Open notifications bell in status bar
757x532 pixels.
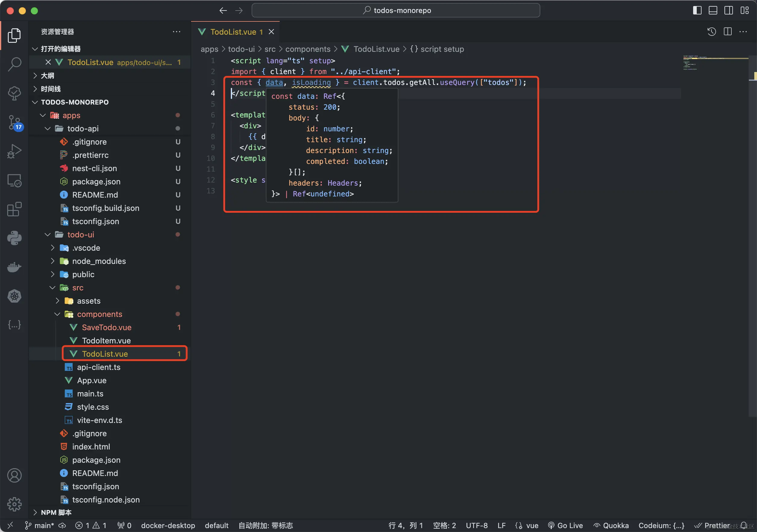point(744,525)
